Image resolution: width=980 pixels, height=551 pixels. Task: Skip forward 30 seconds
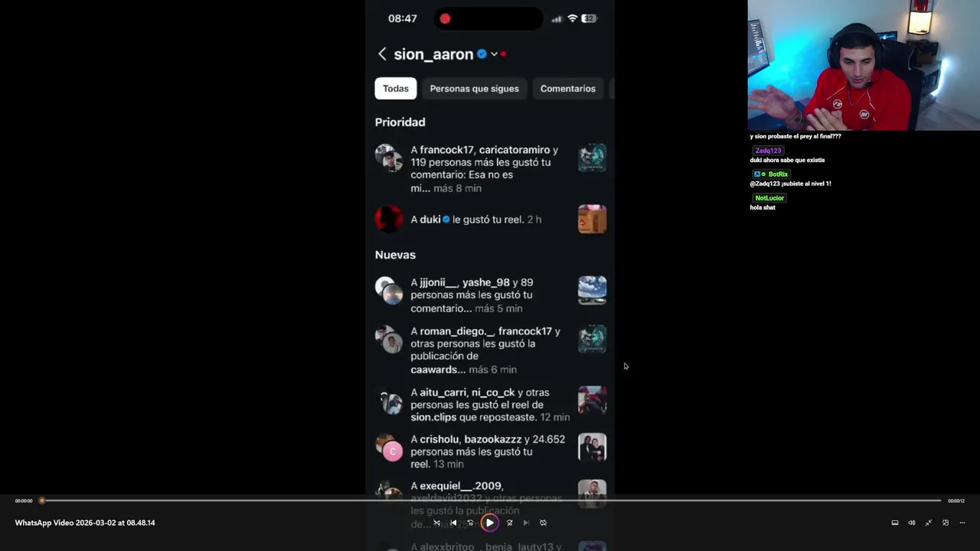point(509,523)
